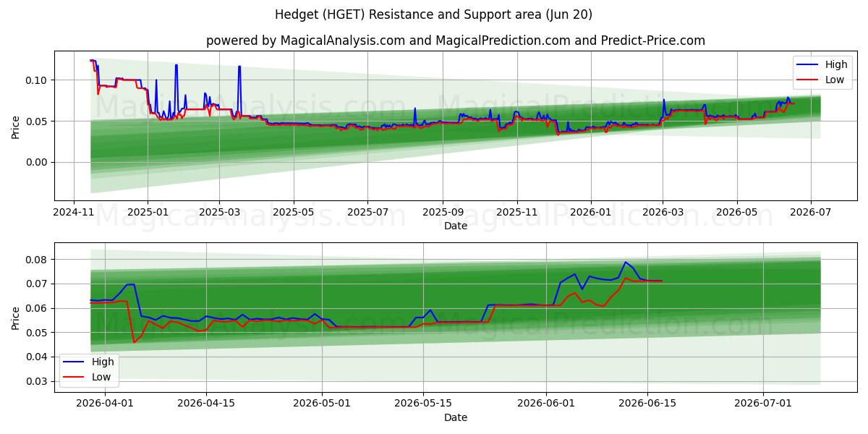Click the '2025-07' x-axis label
This screenshot has height=434, width=868.
(x=367, y=213)
